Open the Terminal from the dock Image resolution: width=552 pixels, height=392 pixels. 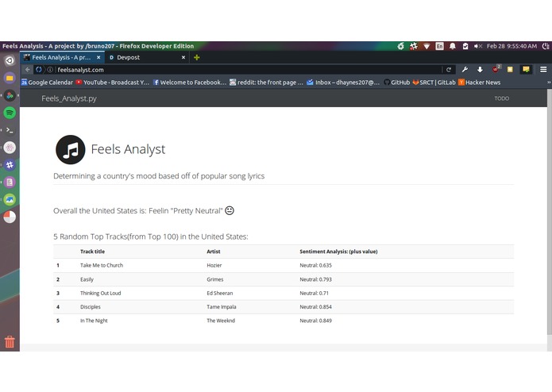[10, 130]
